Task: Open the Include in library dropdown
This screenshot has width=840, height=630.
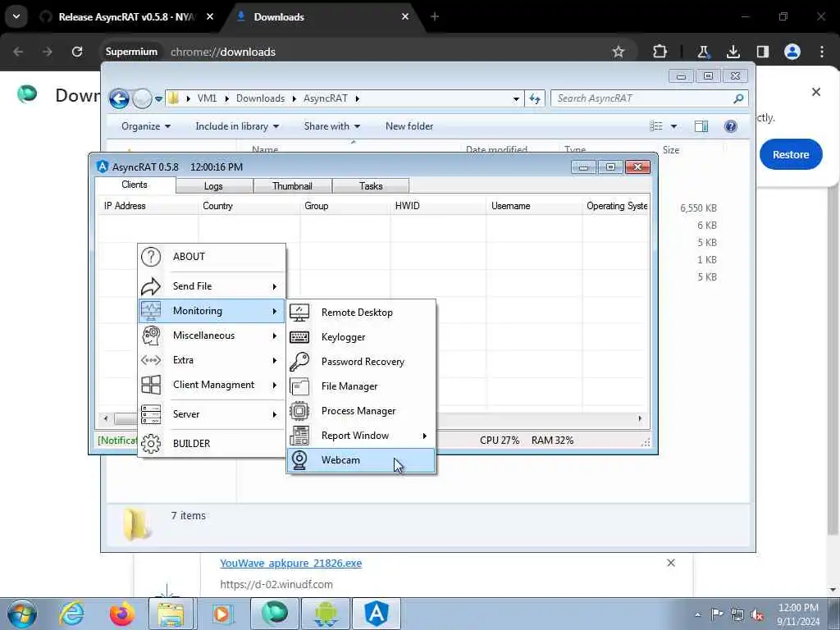Action: 237,126
